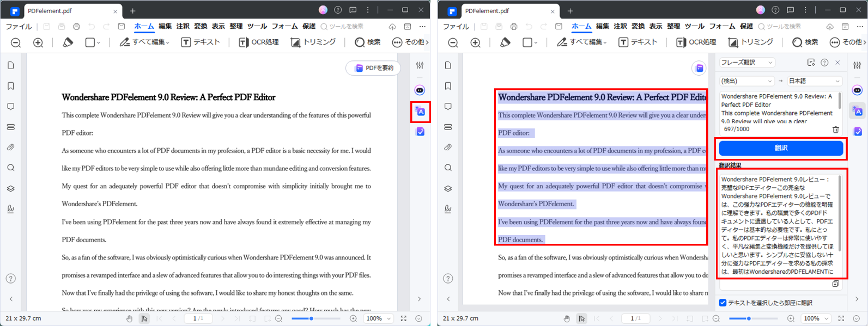Select the hand tool in the right window status bar
This screenshot has width=868, height=326.
pos(567,318)
